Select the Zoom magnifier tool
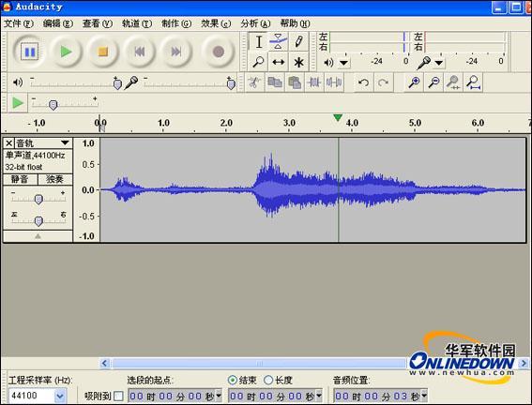This screenshot has height=405, width=532. [259, 62]
